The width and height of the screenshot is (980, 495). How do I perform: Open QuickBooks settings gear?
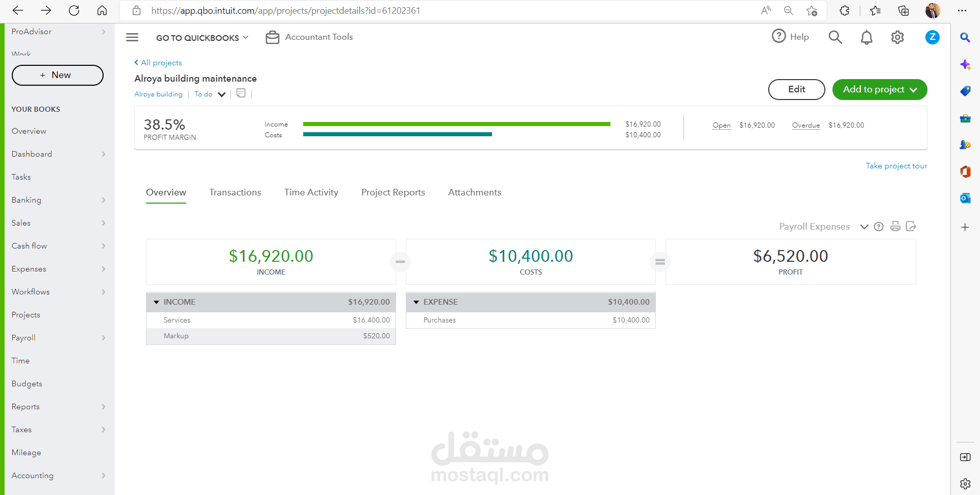tap(897, 37)
